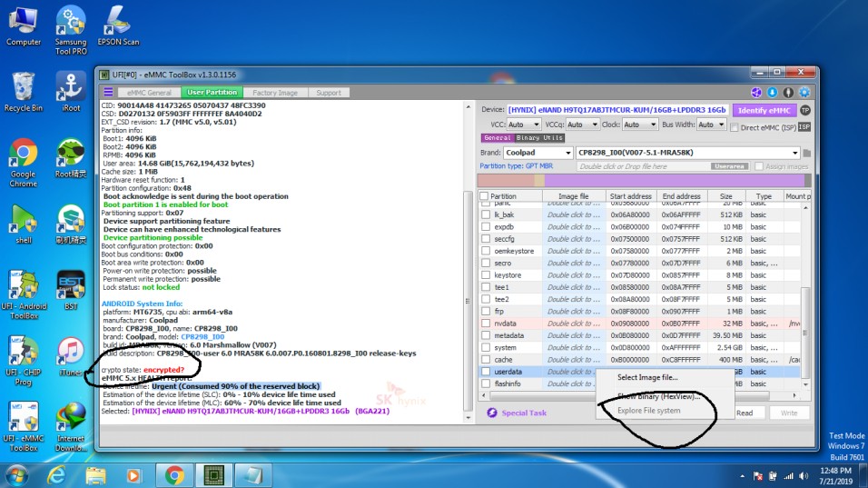Open the UFI - CHIP Prog shortcut
The image size is (868, 488).
(24, 361)
